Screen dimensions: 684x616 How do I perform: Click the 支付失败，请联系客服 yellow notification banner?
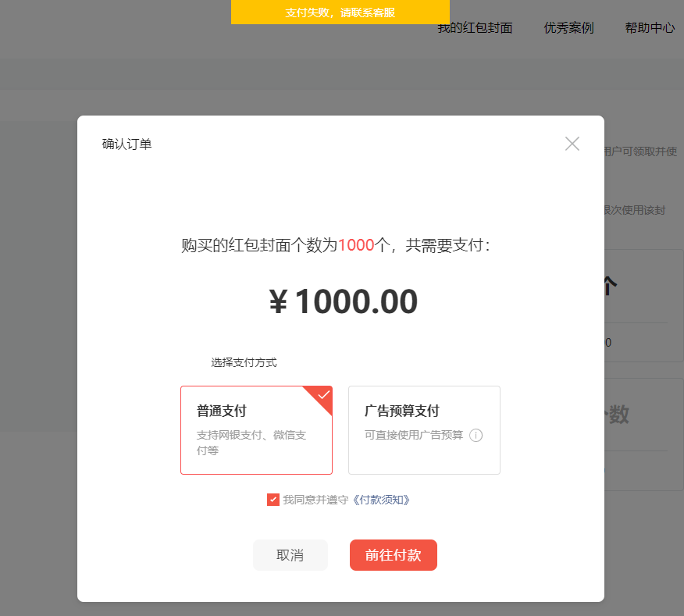coord(340,12)
